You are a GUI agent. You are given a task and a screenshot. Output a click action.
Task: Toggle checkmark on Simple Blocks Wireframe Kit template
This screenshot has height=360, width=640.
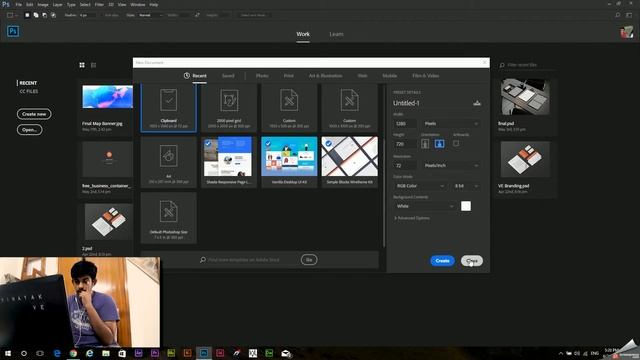tap(328, 143)
